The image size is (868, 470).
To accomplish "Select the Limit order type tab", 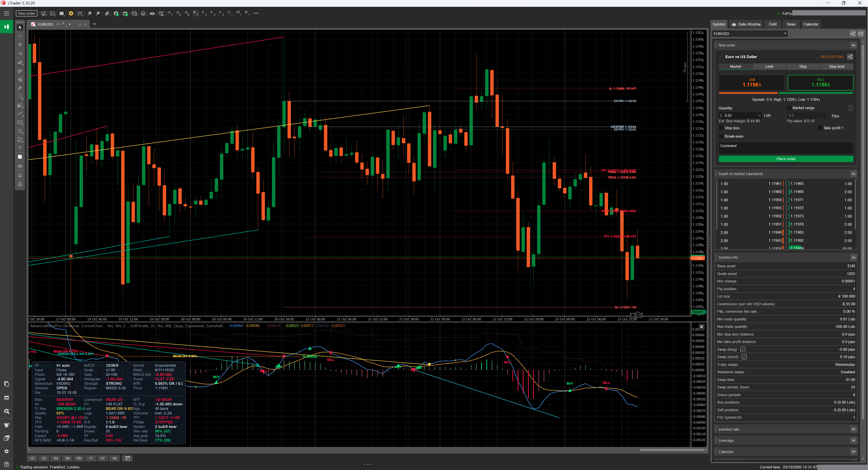I will point(769,67).
